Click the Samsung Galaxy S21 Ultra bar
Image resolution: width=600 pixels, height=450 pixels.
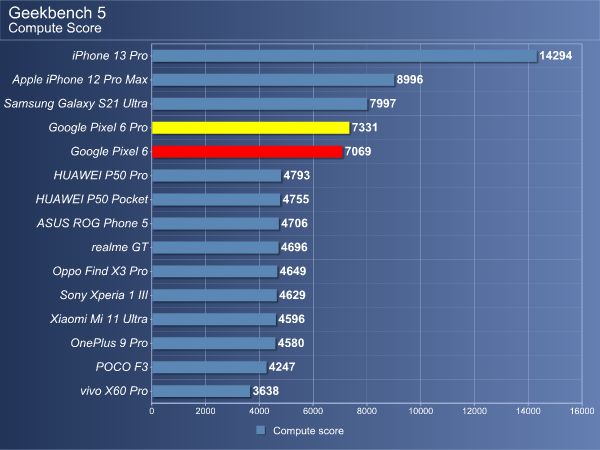point(259,104)
